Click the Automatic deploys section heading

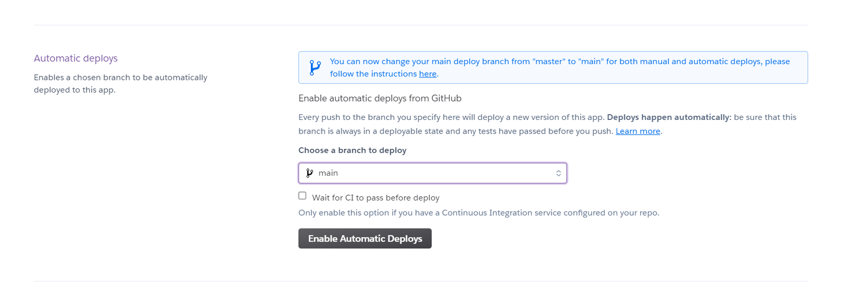(x=76, y=58)
